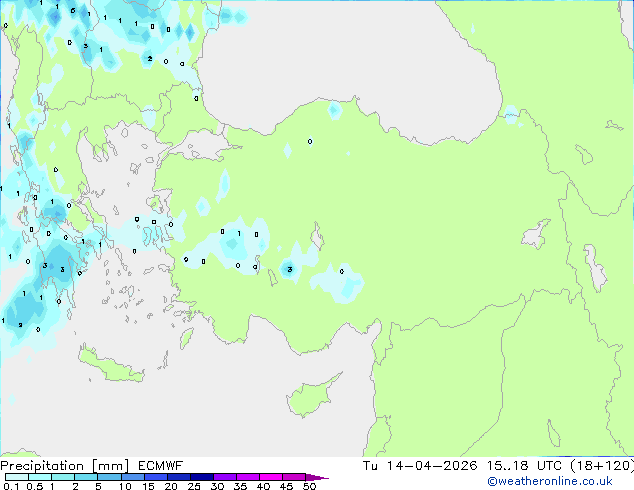Click the 10–15 mm legend colour box
Image resolution: width=634 pixels, height=490 pixels.
[133, 477]
